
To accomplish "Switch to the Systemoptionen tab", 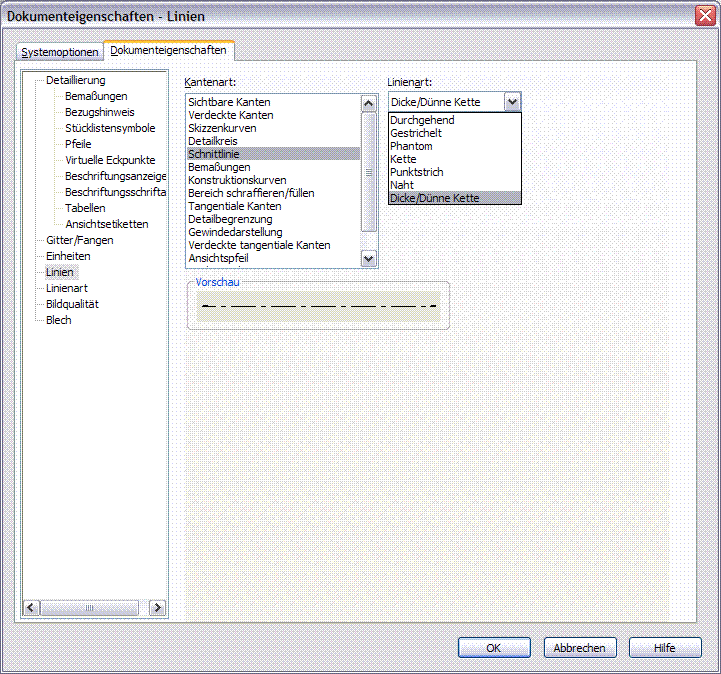I will [x=59, y=52].
